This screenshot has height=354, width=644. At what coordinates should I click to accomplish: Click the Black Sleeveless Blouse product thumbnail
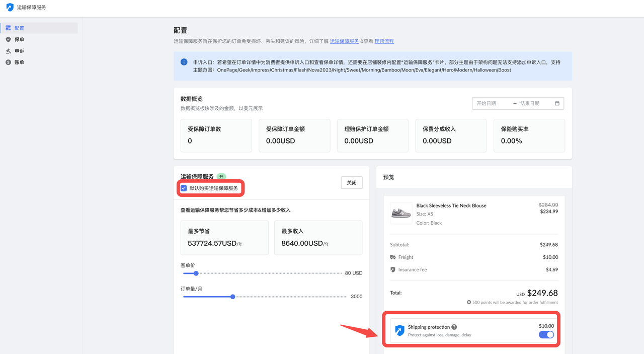(x=400, y=213)
